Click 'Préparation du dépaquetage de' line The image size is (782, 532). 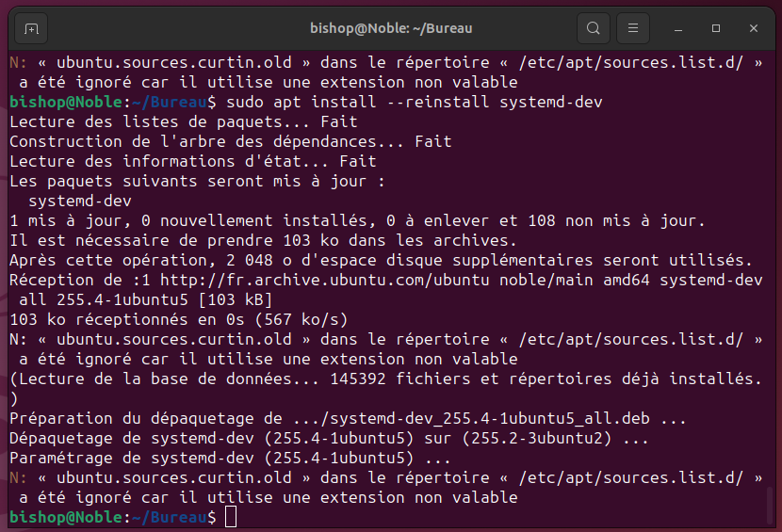(348, 418)
